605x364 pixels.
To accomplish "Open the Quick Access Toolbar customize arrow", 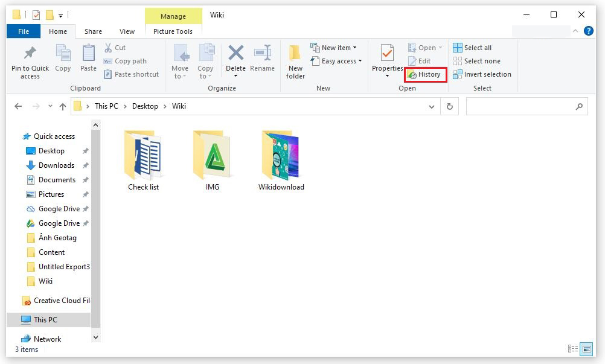I will coord(60,16).
